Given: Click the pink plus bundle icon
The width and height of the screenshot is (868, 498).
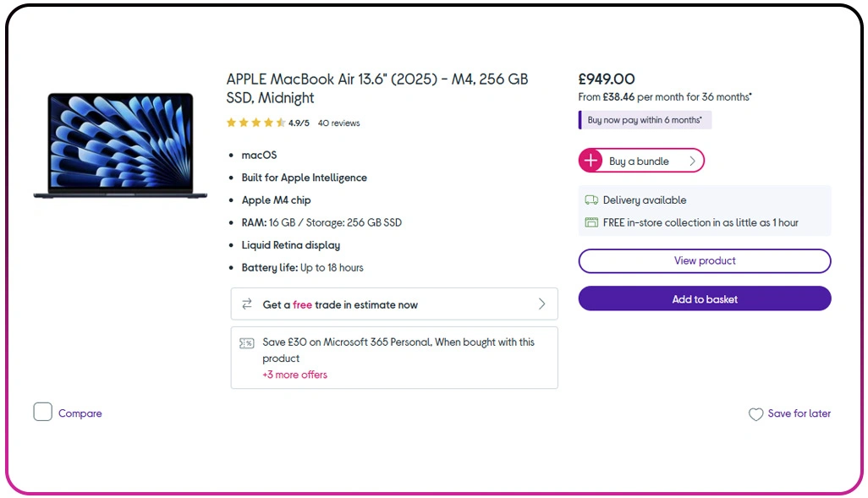Looking at the screenshot, I should click(x=591, y=161).
